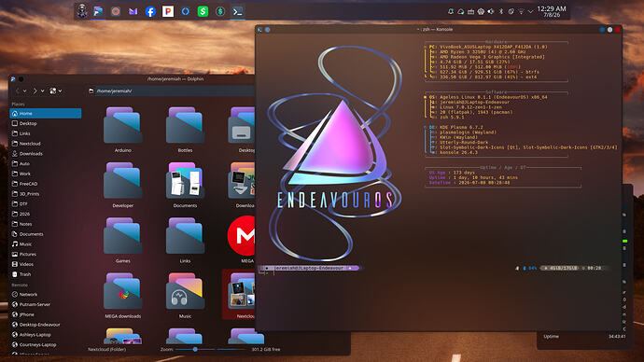Select the Arduino folder in Dolphin
The height and width of the screenshot is (362, 644).
click(x=123, y=130)
